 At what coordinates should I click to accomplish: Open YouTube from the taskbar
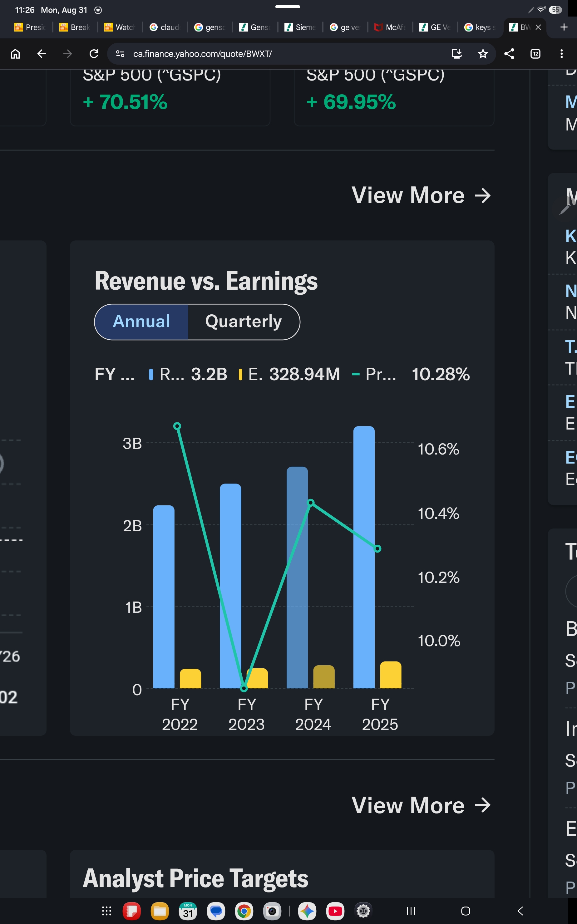[x=335, y=911]
